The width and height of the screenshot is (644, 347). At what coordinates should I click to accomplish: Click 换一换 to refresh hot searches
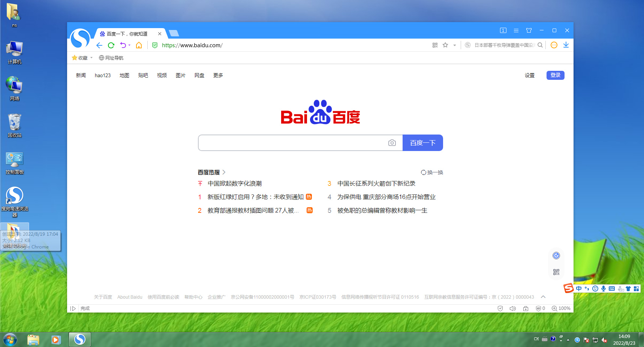point(432,172)
